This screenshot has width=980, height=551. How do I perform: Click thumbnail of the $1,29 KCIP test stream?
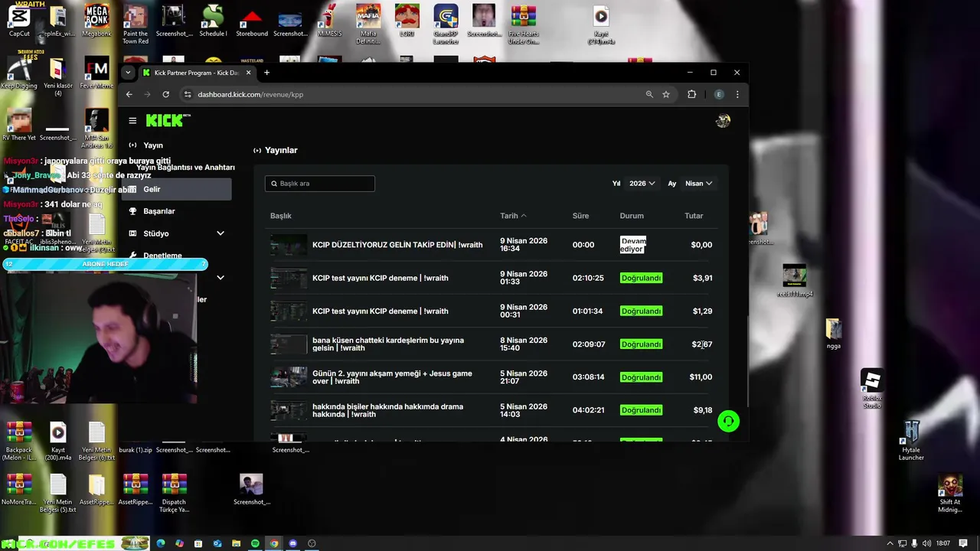[289, 311]
